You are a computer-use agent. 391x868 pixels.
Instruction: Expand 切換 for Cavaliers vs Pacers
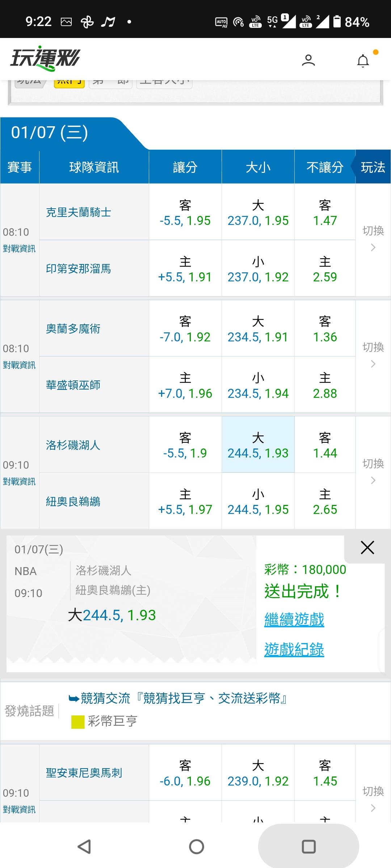373,239
